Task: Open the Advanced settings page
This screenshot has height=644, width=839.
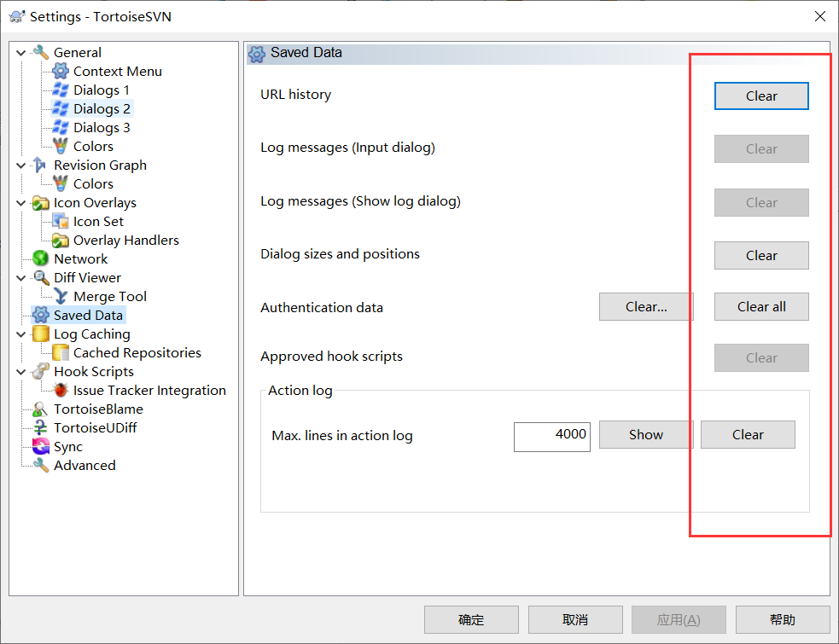Action: pos(84,465)
